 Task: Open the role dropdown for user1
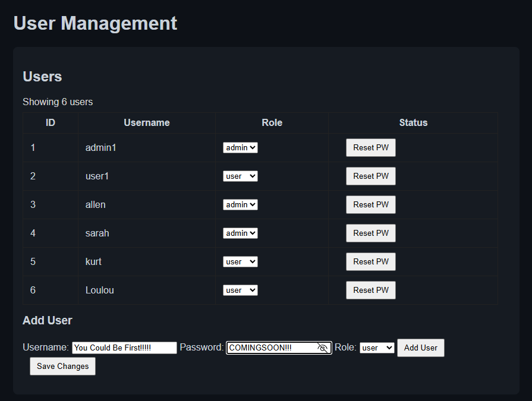point(240,176)
